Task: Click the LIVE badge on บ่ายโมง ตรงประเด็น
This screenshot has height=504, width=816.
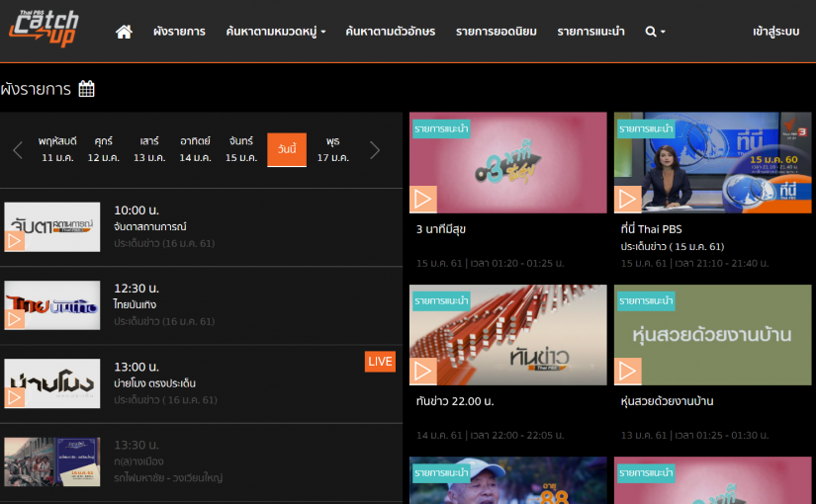Action: click(x=380, y=361)
